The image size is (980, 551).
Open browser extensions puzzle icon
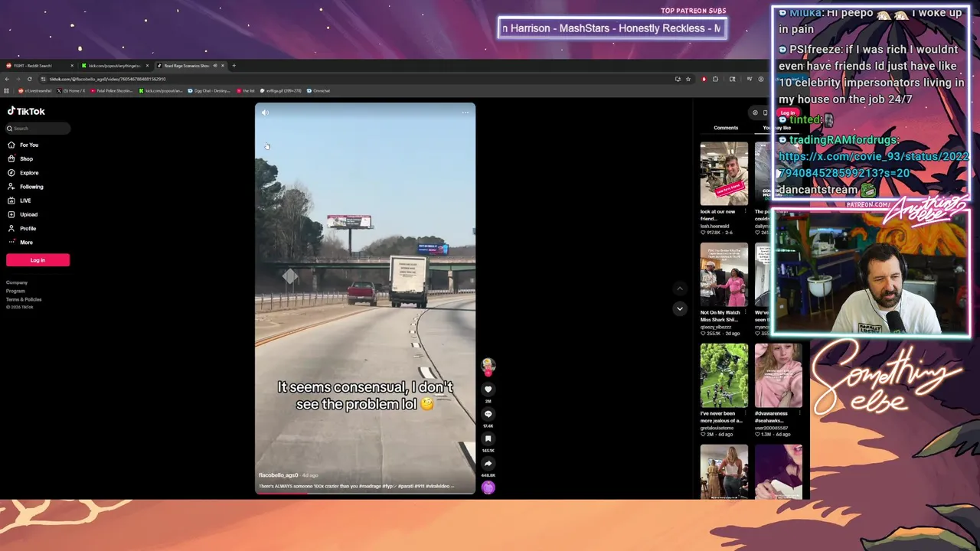coord(715,79)
